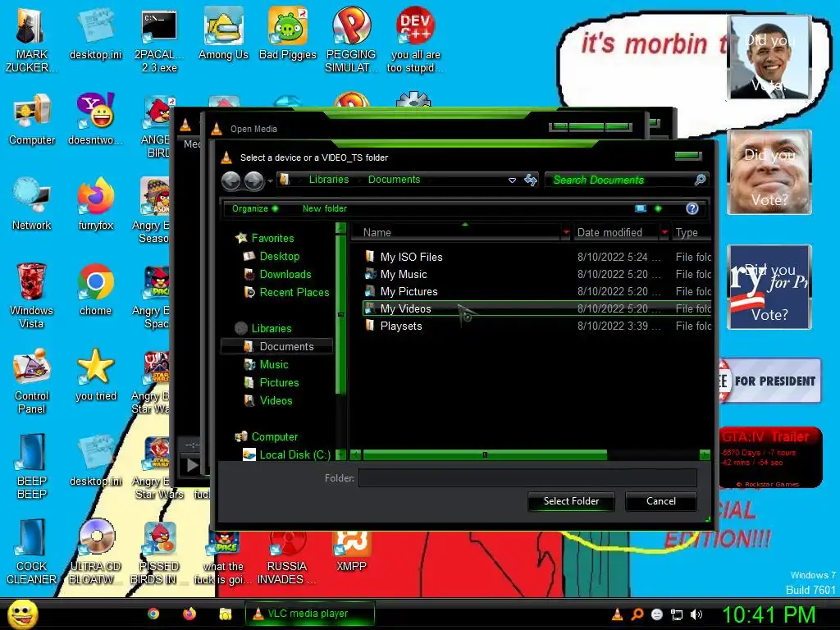Click the Select Folder button
The image size is (840, 630).
coord(571,501)
